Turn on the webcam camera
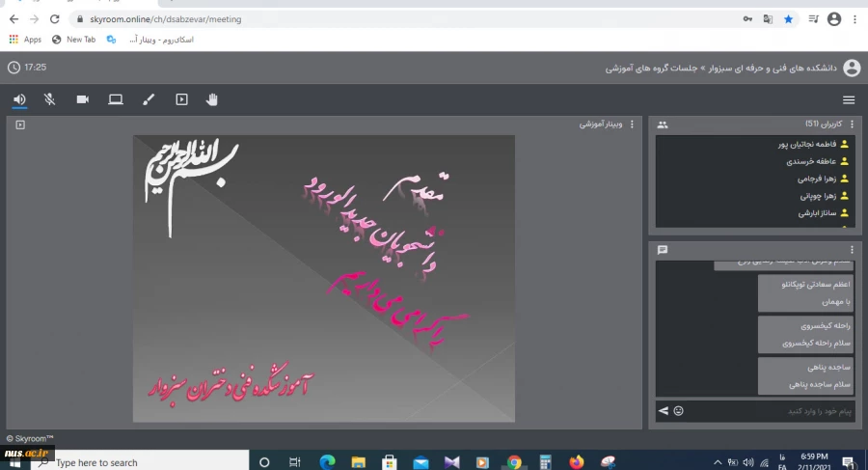The width and height of the screenshot is (868, 470). click(83, 99)
